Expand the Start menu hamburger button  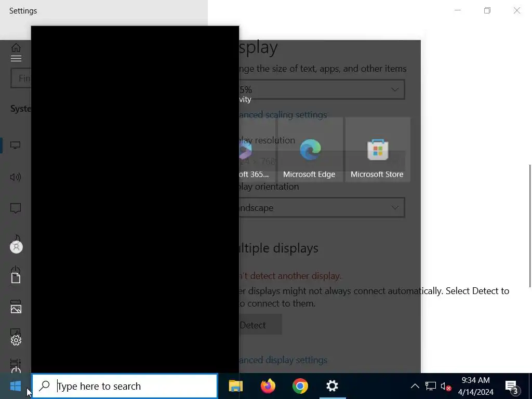16,58
